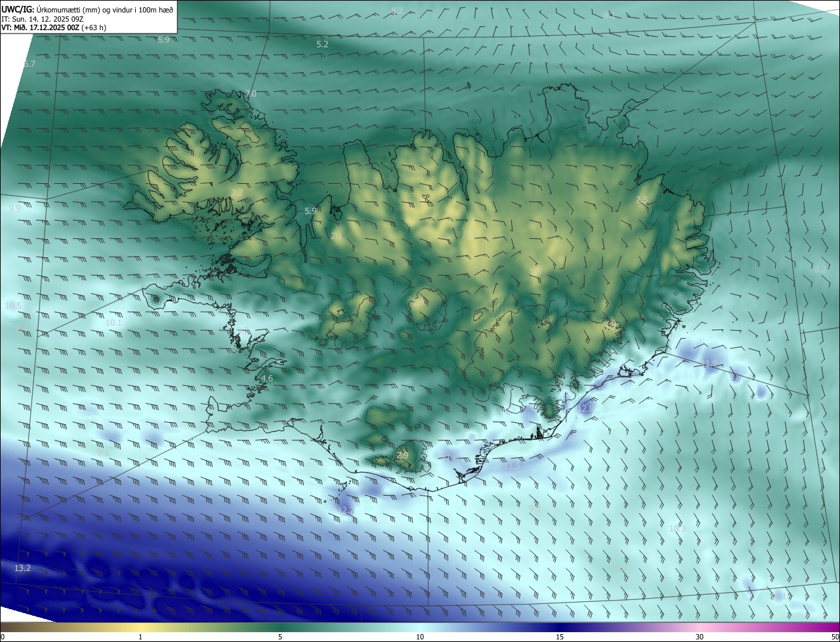Click the 2.2 value over the Westfjords
The width and height of the screenshot is (840, 642).
point(237,192)
